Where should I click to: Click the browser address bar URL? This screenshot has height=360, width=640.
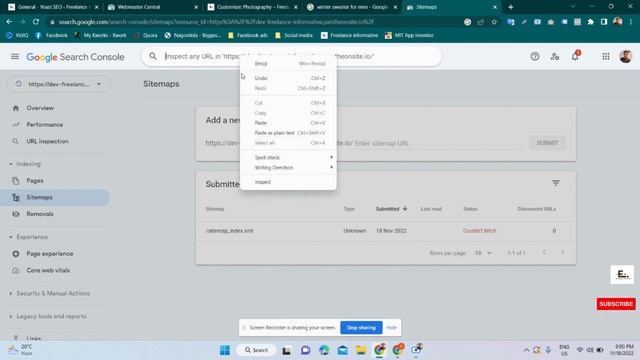point(216,22)
